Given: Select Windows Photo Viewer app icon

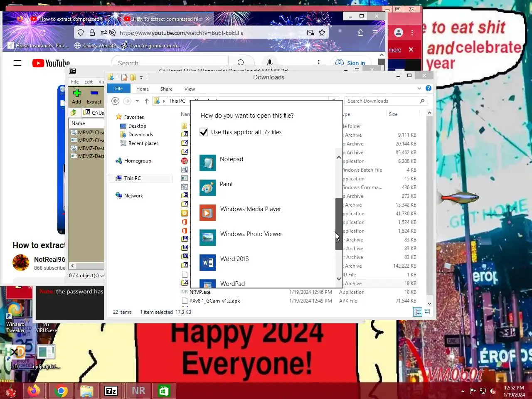Looking at the screenshot, I should [207, 238].
